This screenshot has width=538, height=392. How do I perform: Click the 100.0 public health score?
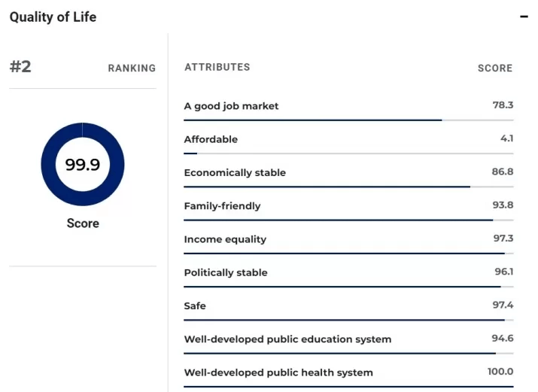pyautogui.click(x=500, y=372)
